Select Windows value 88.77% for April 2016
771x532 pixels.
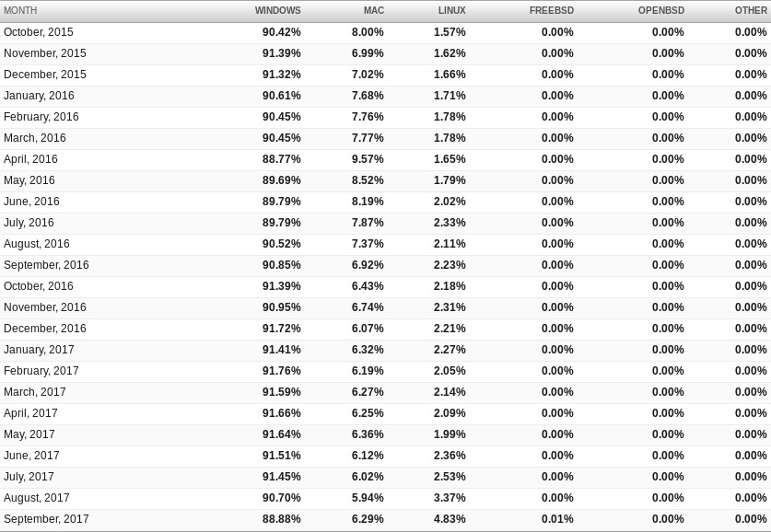point(281,159)
